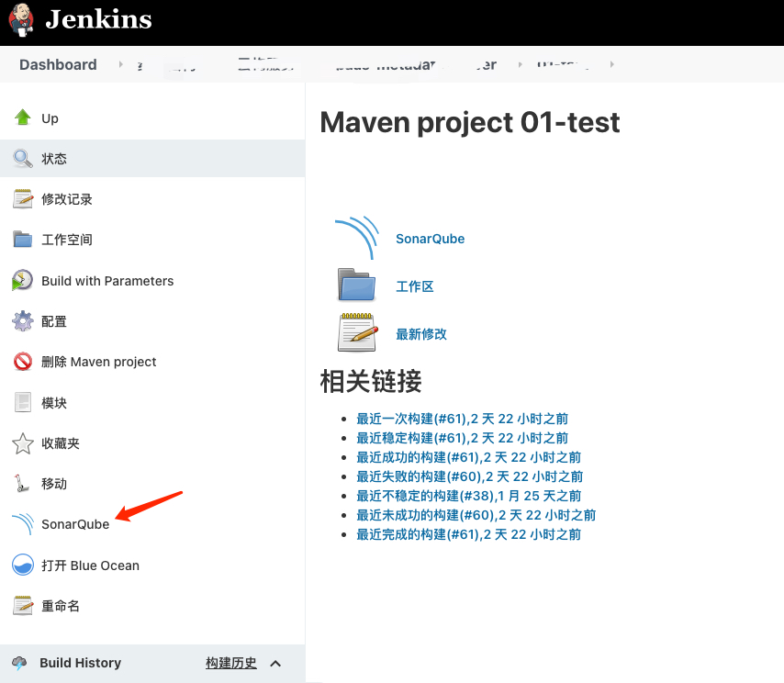The image size is (784, 683).
Task: Collapse the Build History panel
Action: (274, 663)
